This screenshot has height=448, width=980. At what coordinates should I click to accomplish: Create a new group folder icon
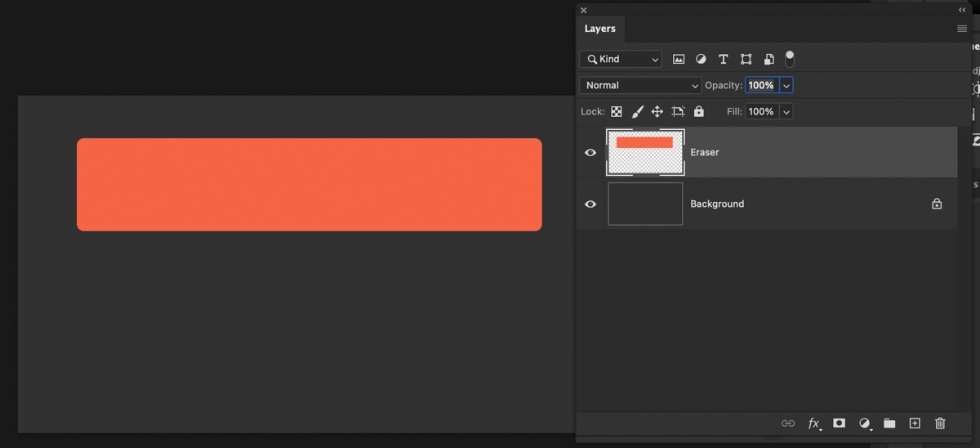(889, 423)
